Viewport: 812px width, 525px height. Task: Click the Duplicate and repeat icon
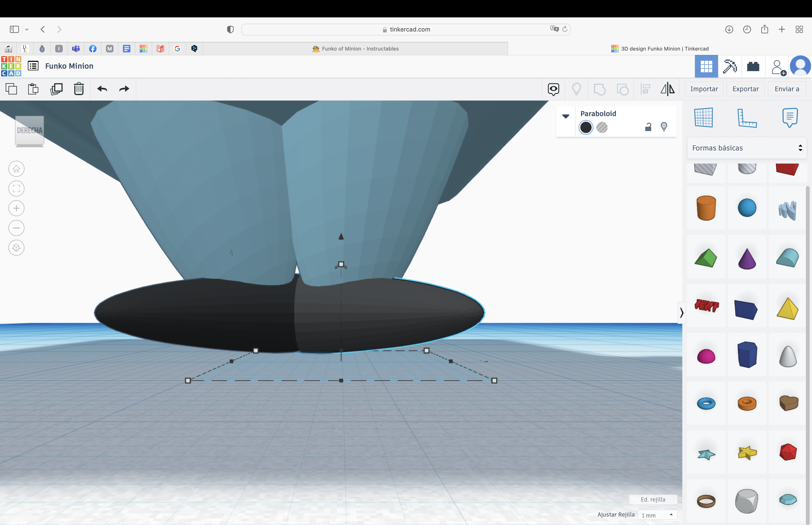pyautogui.click(x=56, y=89)
